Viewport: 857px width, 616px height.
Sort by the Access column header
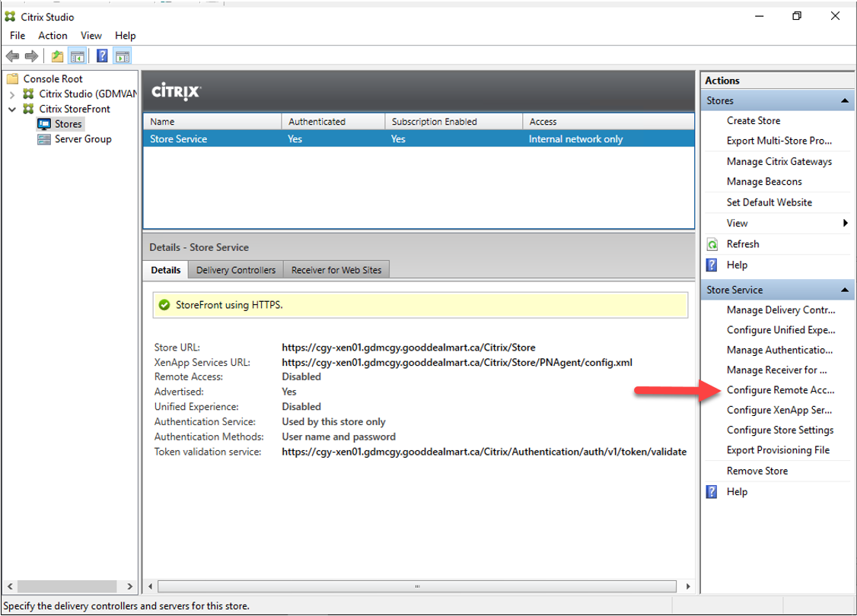coord(608,121)
